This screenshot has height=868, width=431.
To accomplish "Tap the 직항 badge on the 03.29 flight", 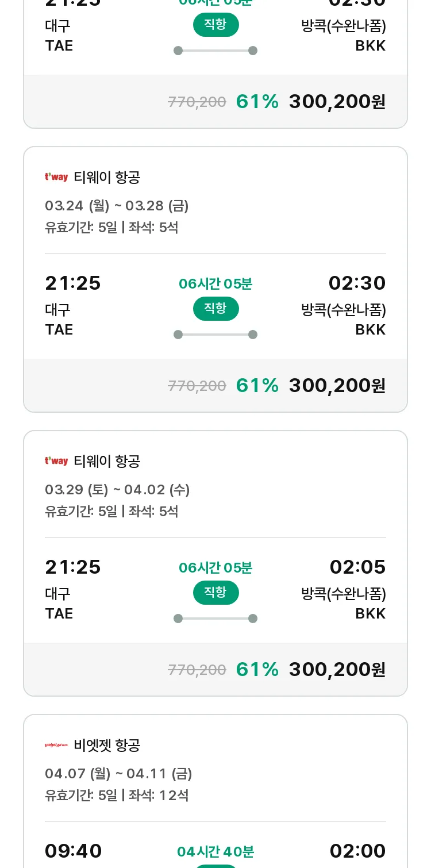I will coord(215,593).
